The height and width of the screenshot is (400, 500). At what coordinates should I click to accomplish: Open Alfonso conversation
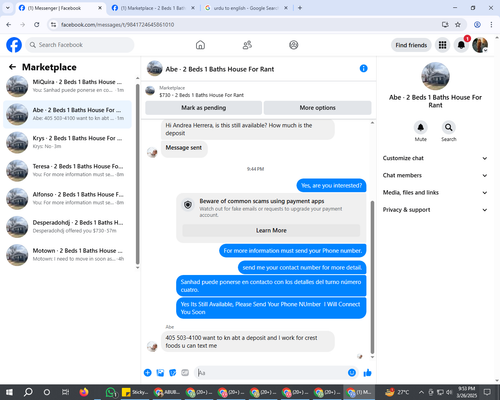(x=67, y=199)
